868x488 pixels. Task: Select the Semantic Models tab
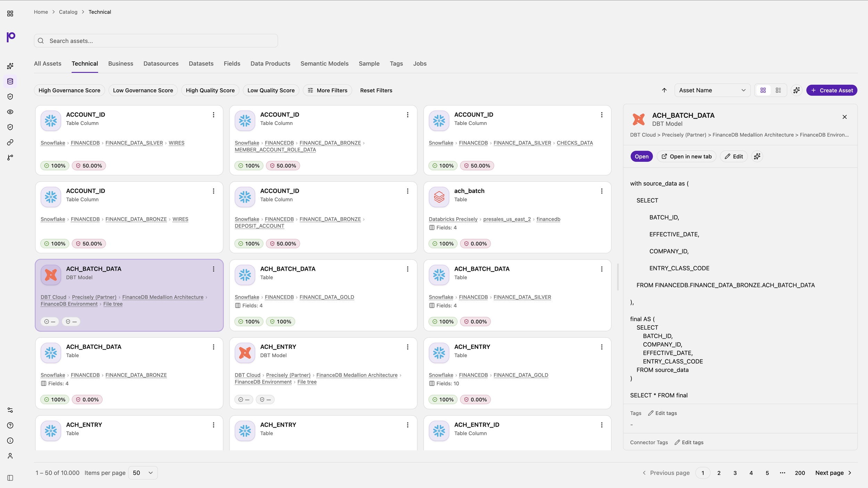324,64
